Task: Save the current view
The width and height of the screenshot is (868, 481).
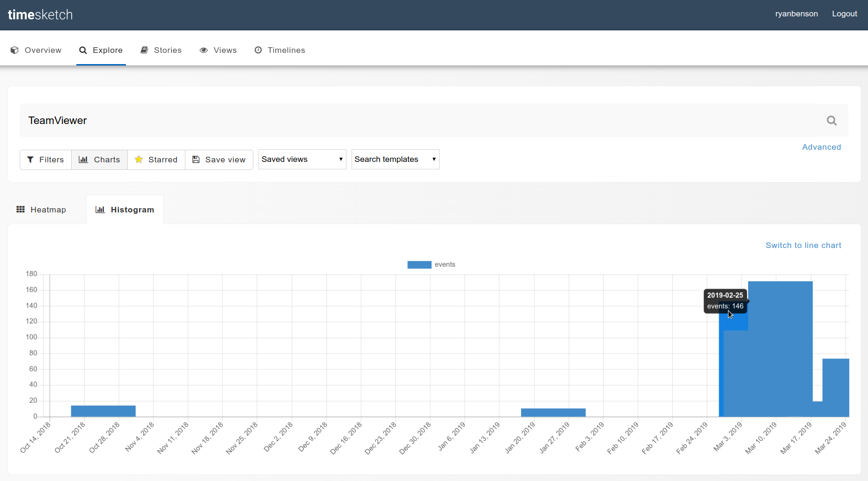Action: [219, 160]
